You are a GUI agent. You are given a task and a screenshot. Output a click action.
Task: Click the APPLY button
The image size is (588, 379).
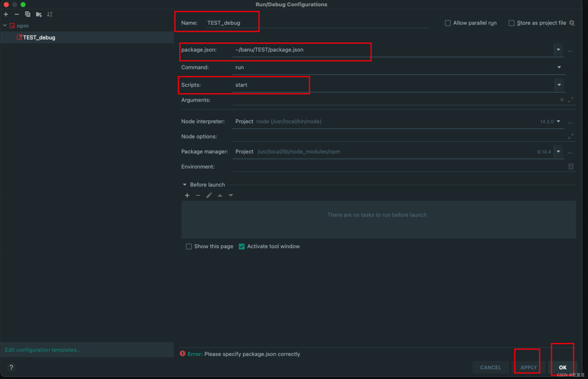tap(528, 367)
